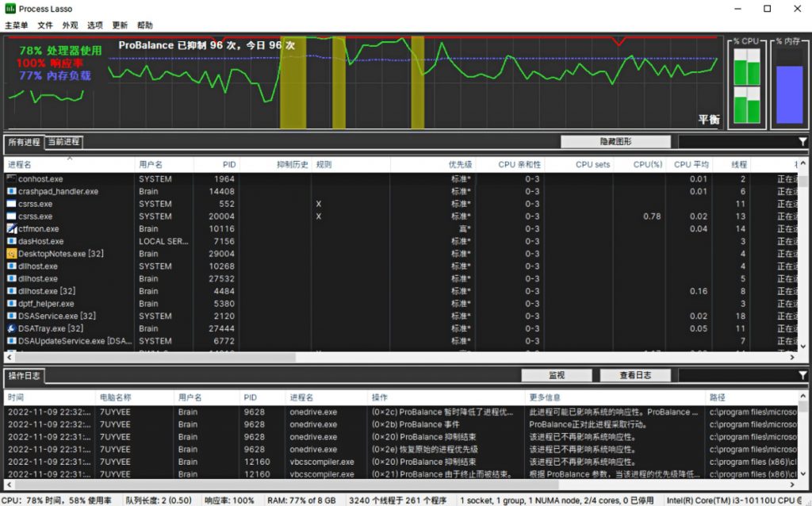Screen dimensions: 812x506
Task: Switch to the 当前进程 tab
Action: (63, 142)
